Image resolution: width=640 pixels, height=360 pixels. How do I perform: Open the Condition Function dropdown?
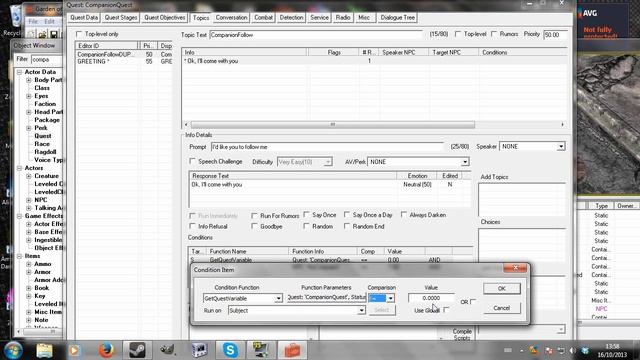[278, 298]
